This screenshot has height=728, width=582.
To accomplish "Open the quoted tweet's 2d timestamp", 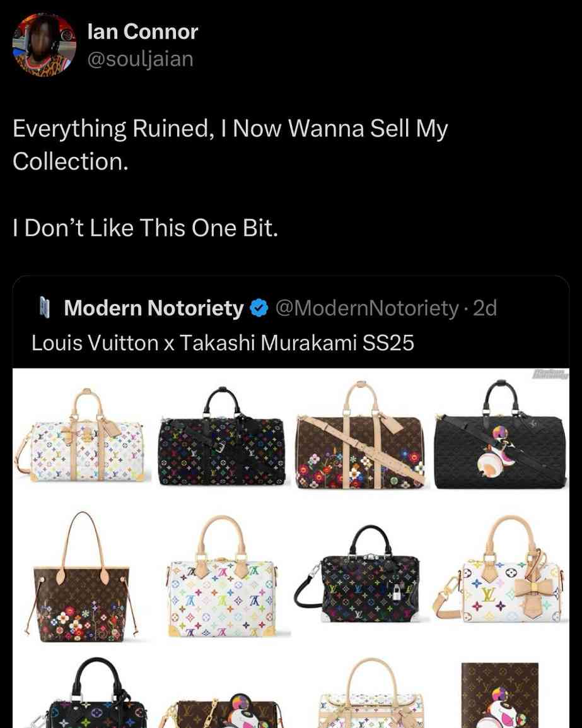I will [x=484, y=308].
